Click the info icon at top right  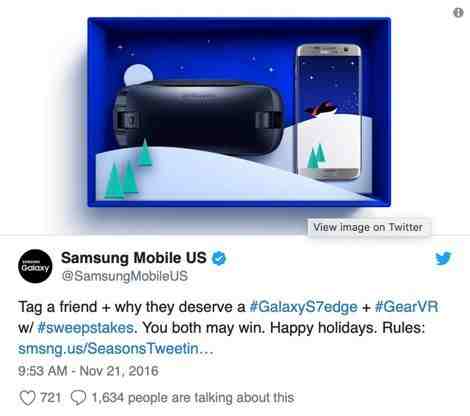(458, 13)
